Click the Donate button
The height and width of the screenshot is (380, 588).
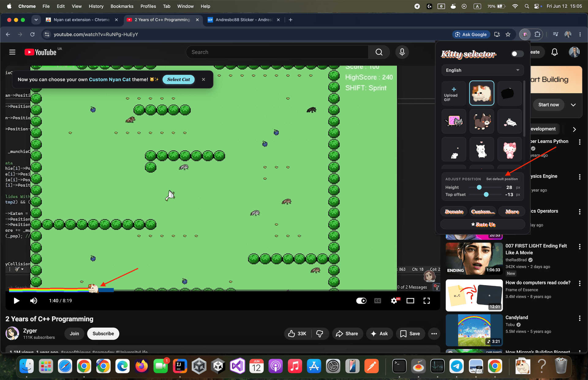[454, 212]
